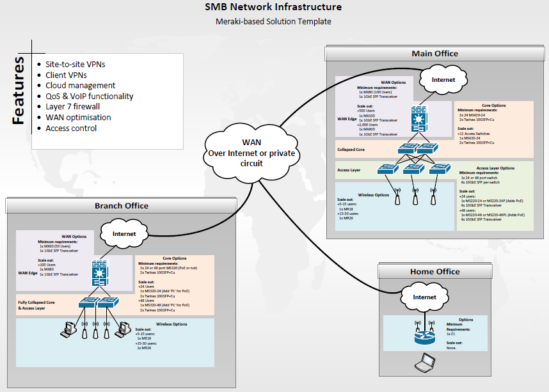Click the Home Office title bar
The width and height of the screenshot is (549, 392).
(435, 272)
